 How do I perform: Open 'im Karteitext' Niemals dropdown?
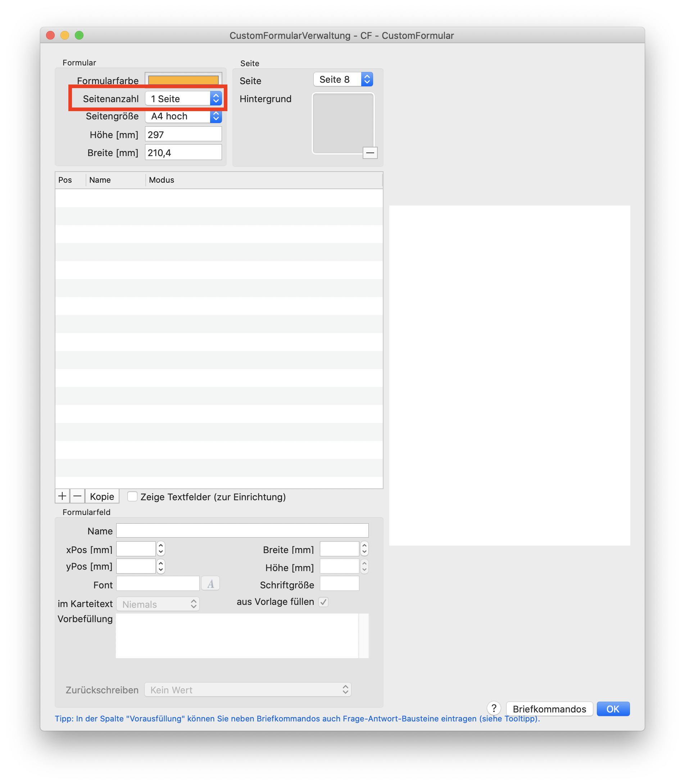[x=158, y=604]
